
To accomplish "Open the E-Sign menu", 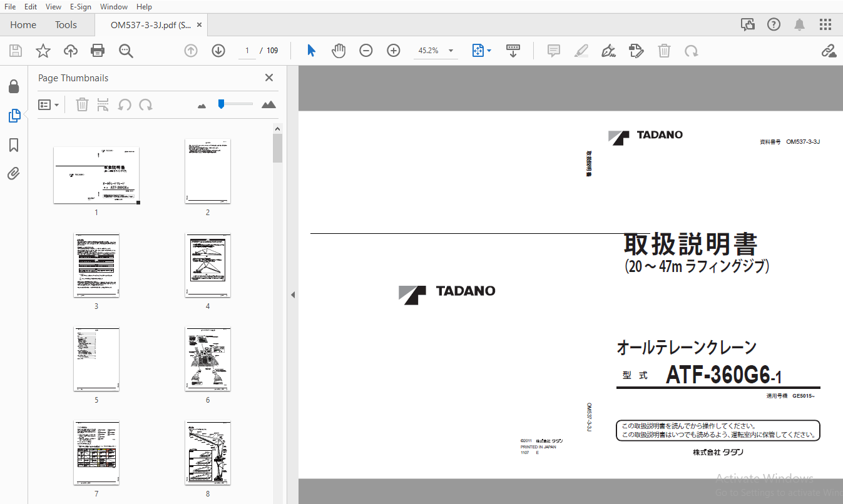I will click(81, 6).
